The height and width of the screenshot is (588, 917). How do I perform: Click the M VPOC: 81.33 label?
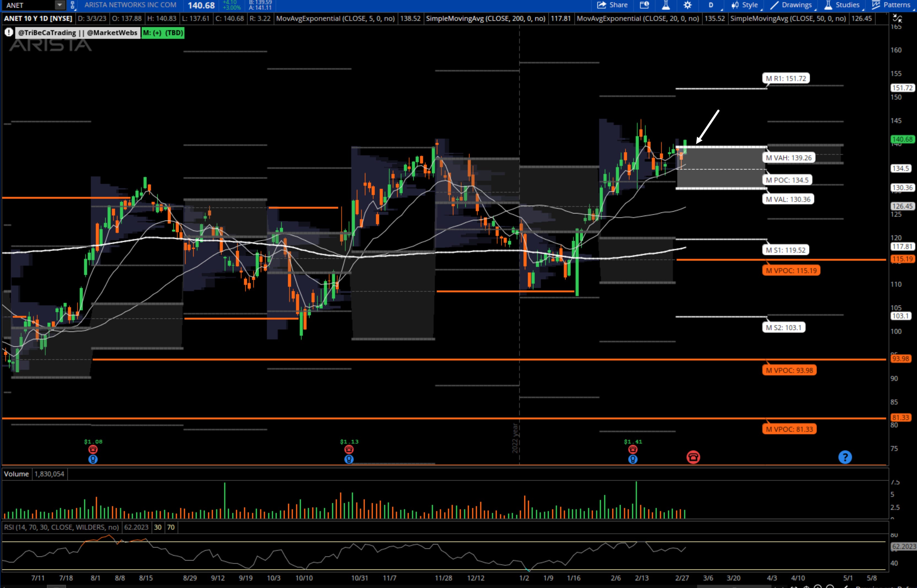tap(789, 429)
